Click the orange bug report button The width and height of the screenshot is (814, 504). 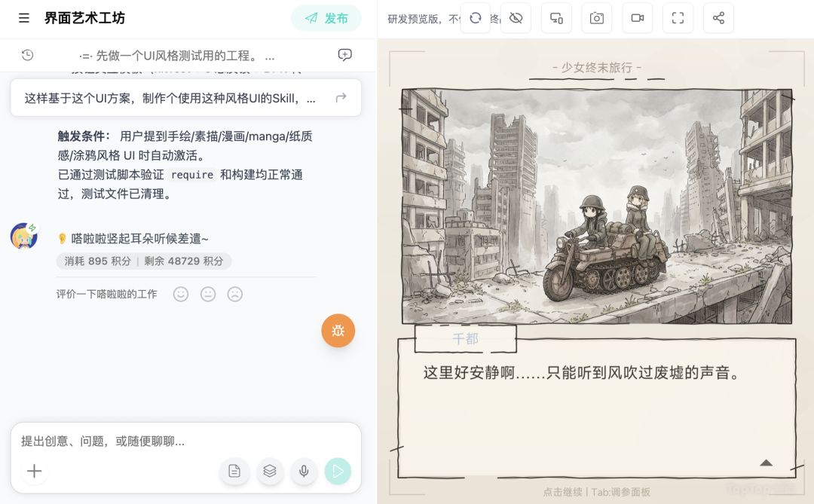pos(338,331)
